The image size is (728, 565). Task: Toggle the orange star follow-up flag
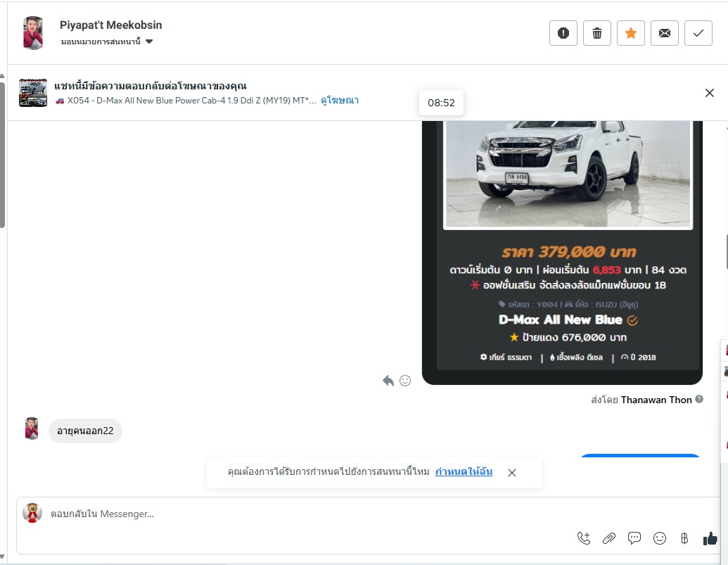631,33
